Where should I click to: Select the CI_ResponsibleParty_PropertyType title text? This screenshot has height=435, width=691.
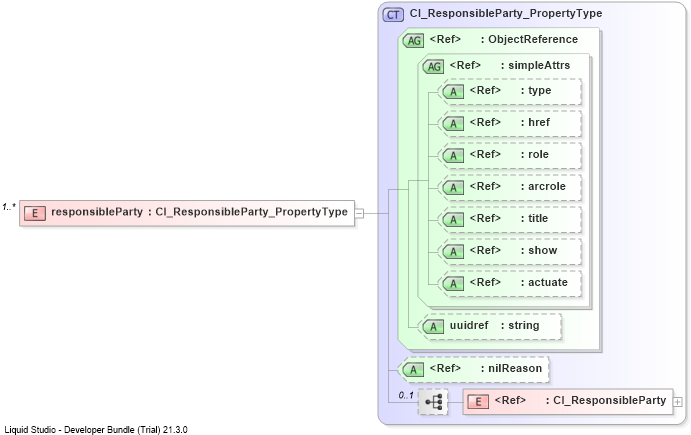tap(506, 13)
